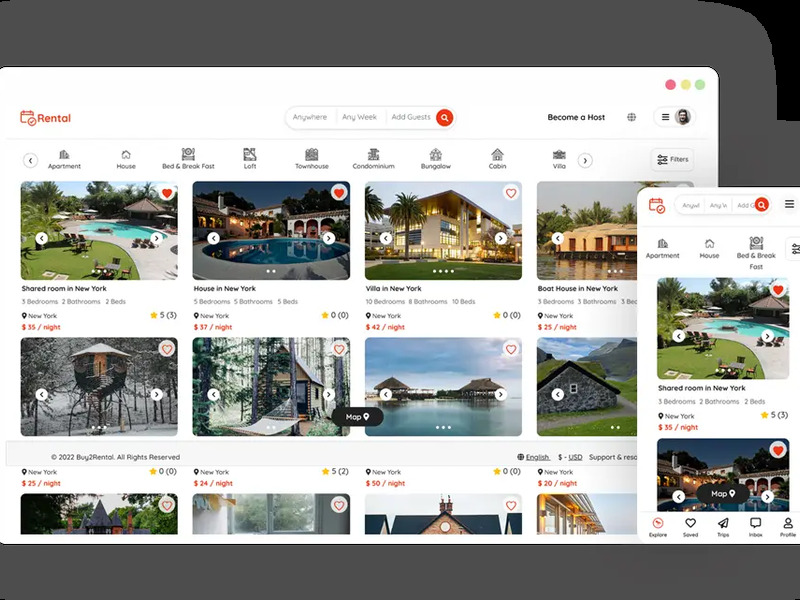Select the Bed & Break Fast category
Screen dimensions: 800x600
pos(188,155)
